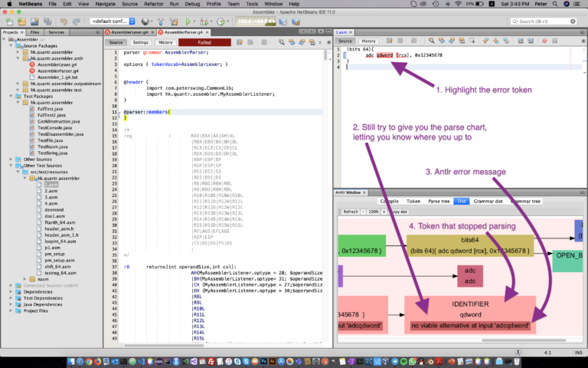Open the default config dropdown
This screenshot has width=588, height=368.
click(113, 21)
